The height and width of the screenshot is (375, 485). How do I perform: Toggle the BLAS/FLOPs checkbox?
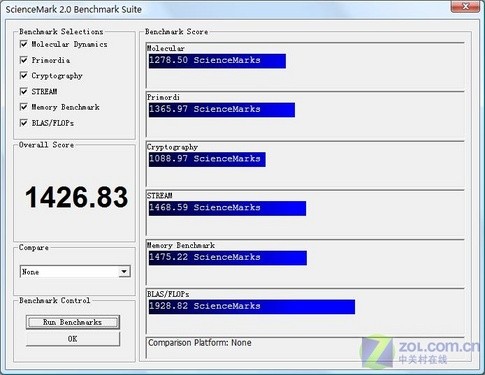(24, 123)
